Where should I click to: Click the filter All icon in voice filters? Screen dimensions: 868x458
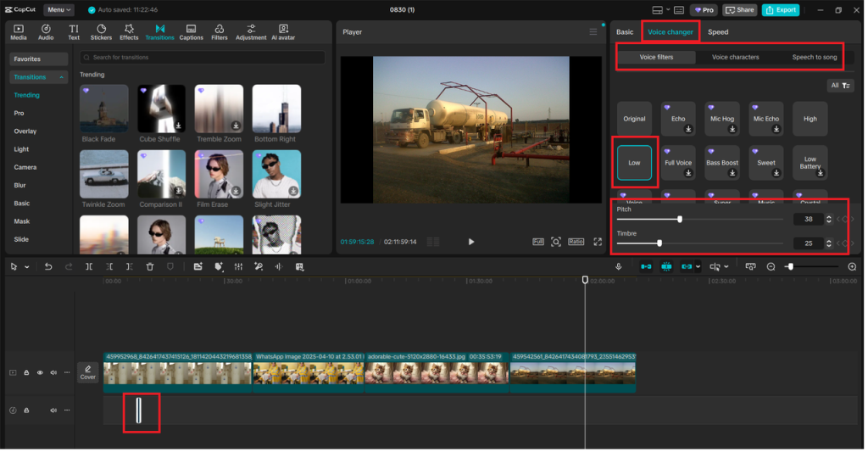click(840, 86)
